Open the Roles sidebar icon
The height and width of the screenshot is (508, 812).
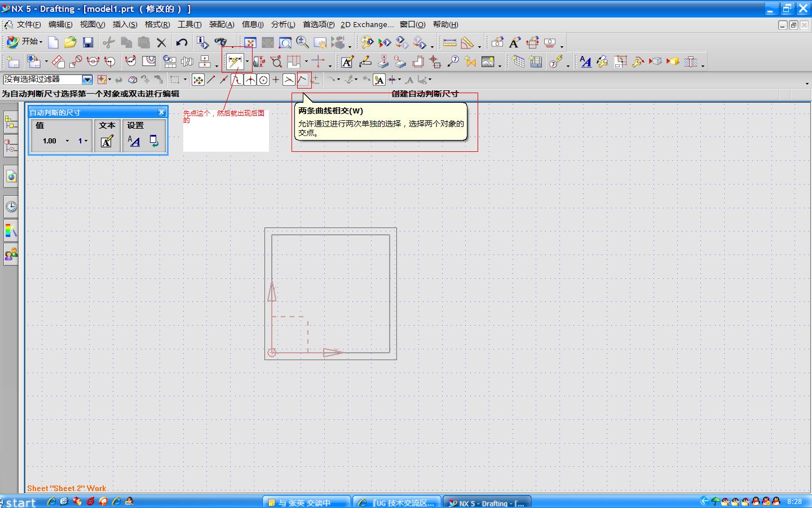pyautogui.click(x=11, y=255)
